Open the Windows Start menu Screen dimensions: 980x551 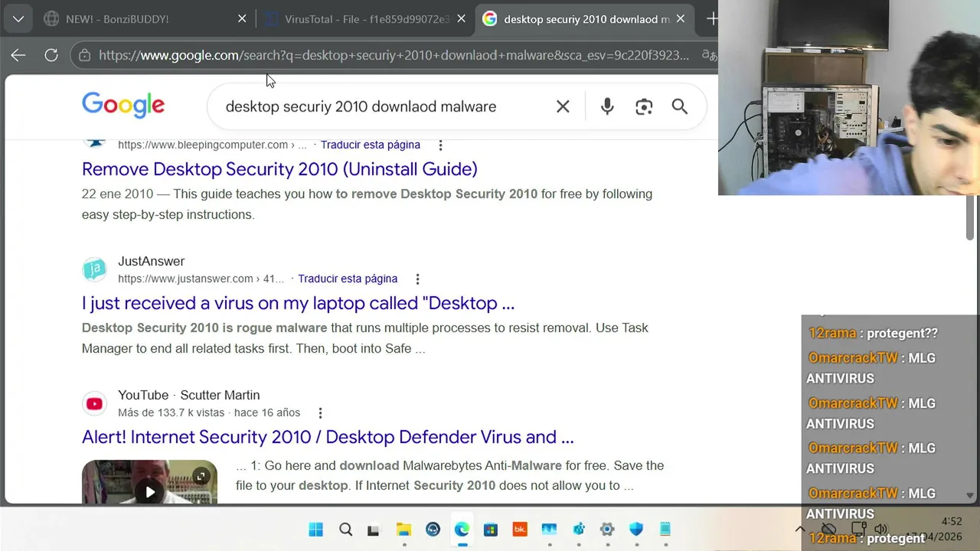315,530
